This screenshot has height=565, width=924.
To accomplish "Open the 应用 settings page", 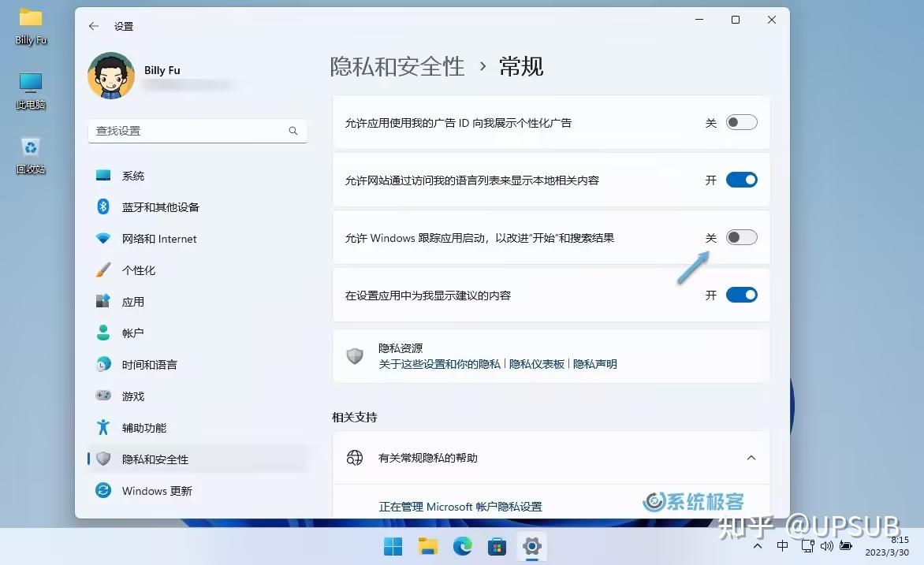I will pos(134,301).
